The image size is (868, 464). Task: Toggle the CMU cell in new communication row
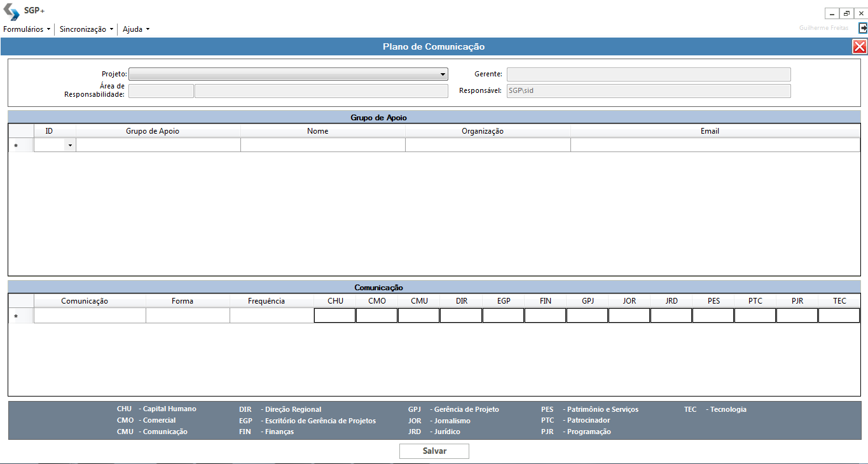pyautogui.click(x=419, y=316)
